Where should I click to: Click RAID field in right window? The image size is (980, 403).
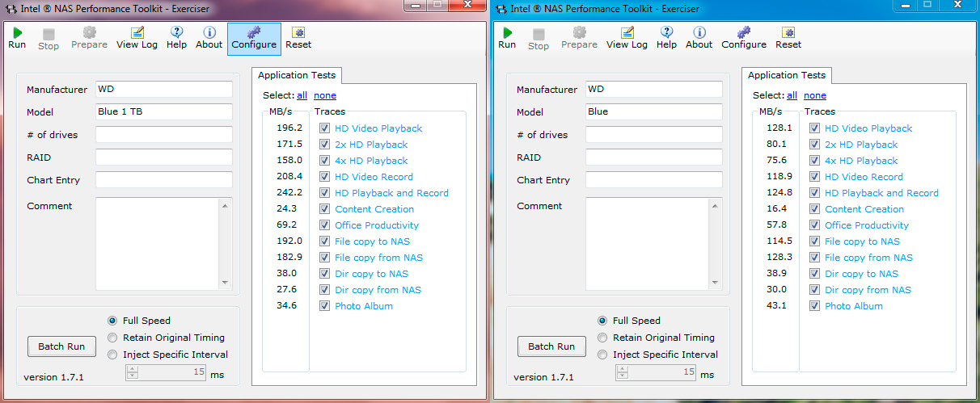coord(654,157)
